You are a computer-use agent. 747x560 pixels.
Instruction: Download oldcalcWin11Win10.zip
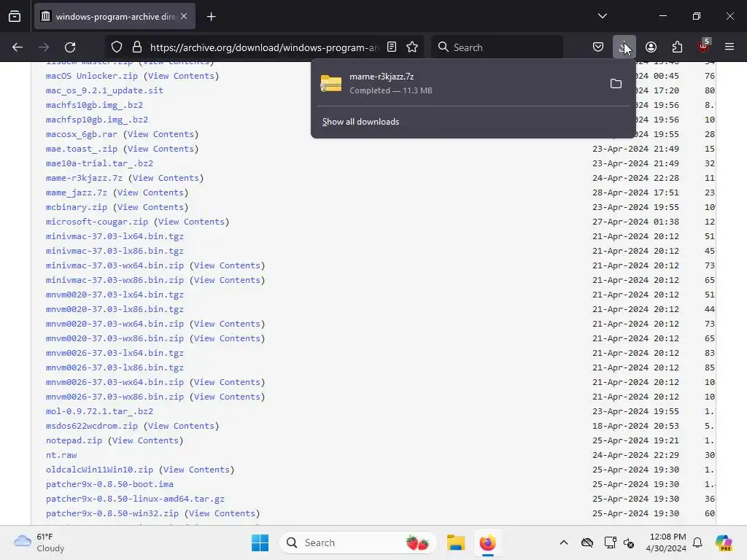click(x=99, y=470)
